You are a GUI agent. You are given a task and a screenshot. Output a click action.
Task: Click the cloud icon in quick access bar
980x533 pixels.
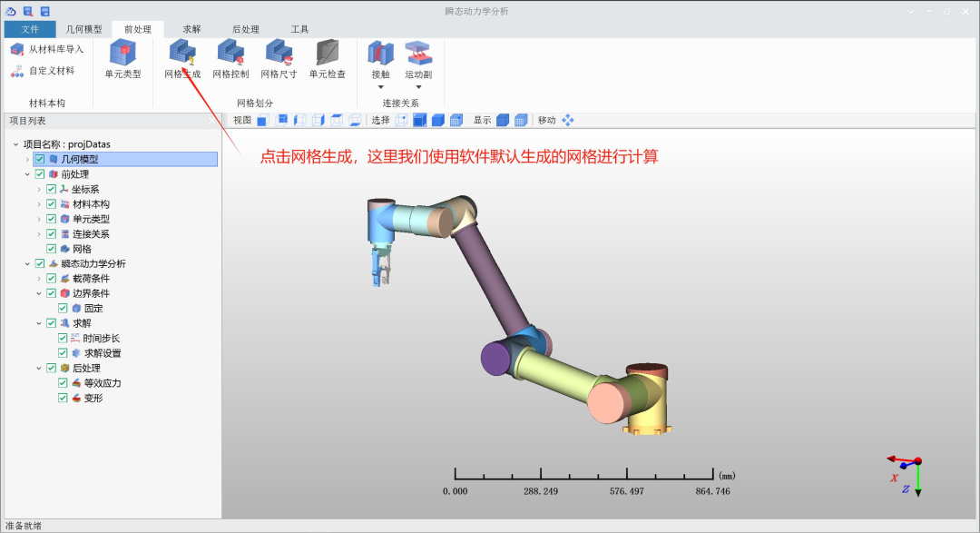pyautogui.click(x=11, y=11)
